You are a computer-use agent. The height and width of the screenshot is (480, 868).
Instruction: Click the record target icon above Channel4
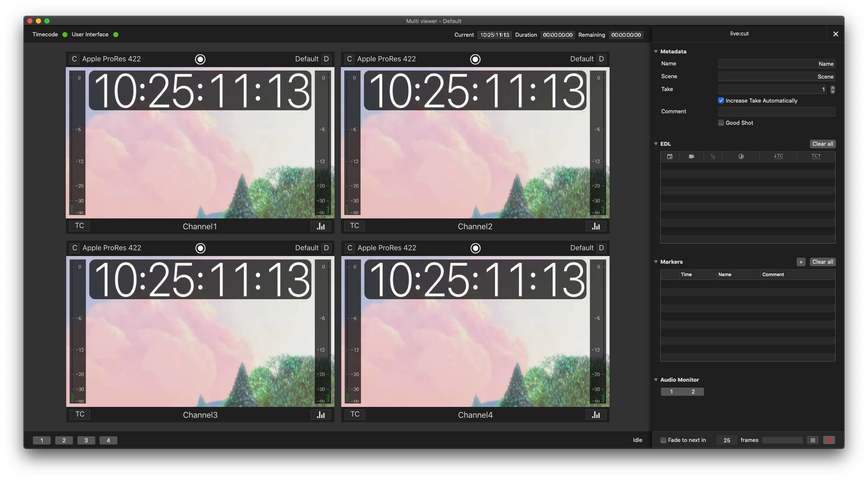tap(475, 248)
